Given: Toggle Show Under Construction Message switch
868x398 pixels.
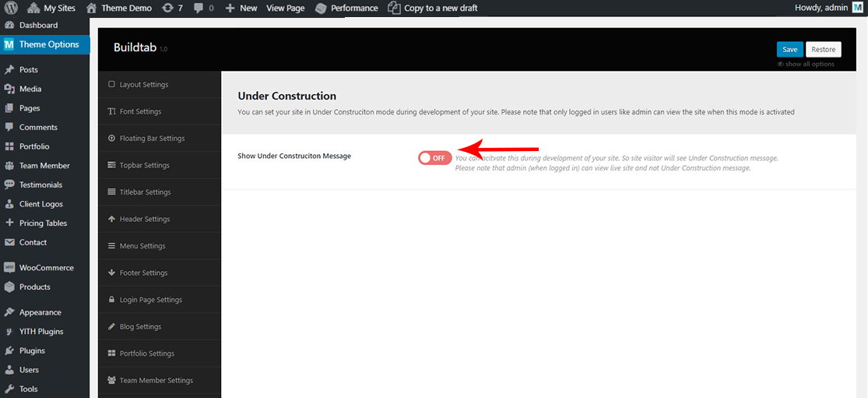Looking at the screenshot, I should [x=434, y=158].
